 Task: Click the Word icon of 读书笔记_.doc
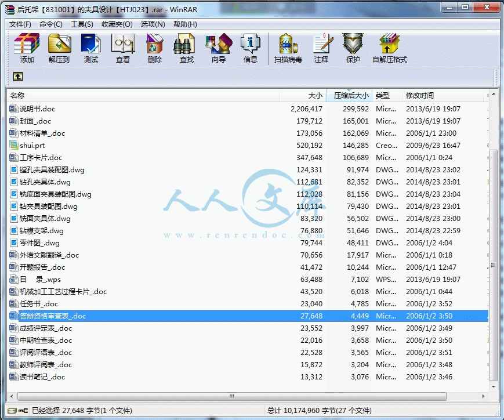(13, 376)
